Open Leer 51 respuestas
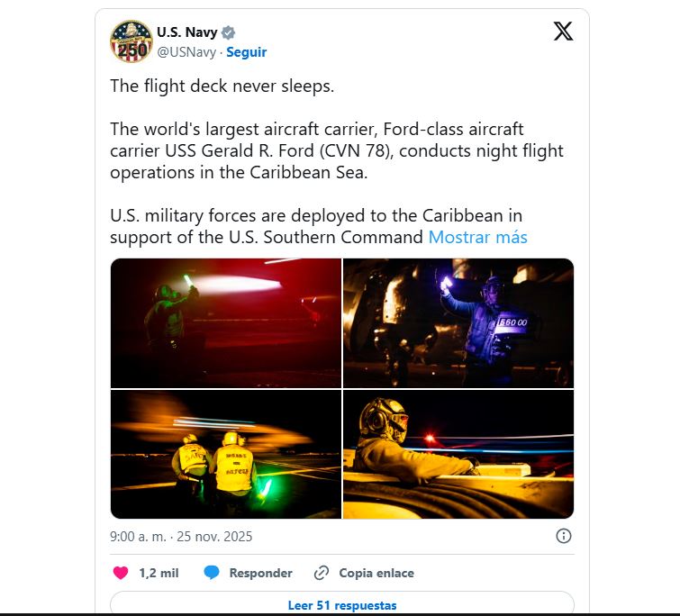 [342, 603]
